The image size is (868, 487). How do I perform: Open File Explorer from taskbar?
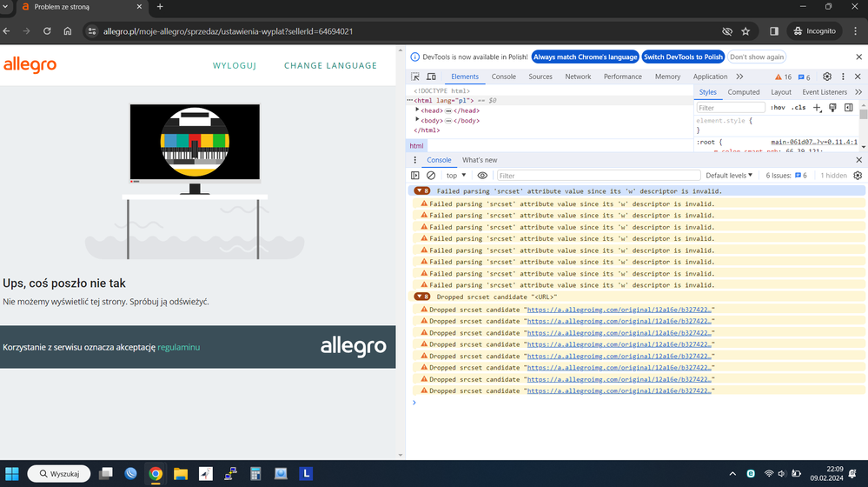pyautogui.click(x=181, y=474)
